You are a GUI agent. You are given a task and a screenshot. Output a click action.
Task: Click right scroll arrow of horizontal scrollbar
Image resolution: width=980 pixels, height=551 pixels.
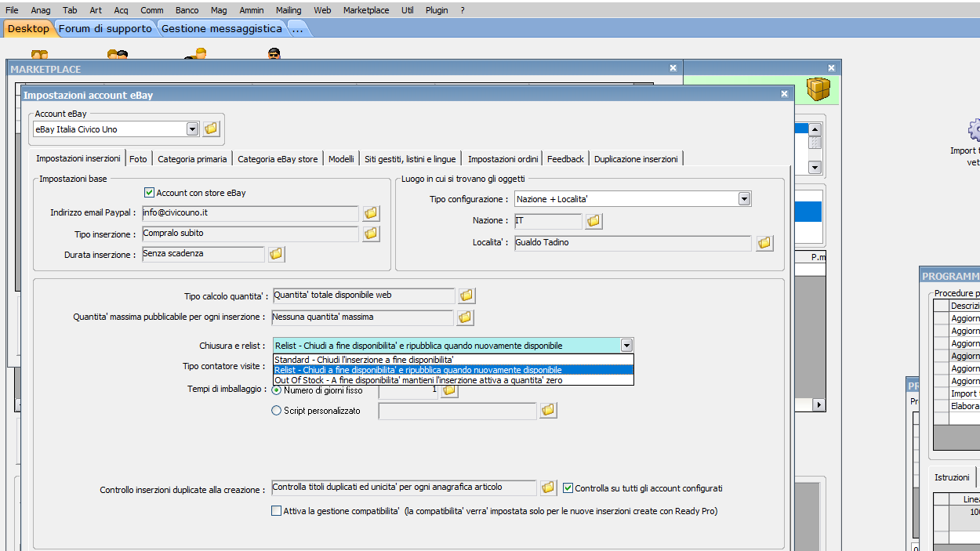[819, 405]
